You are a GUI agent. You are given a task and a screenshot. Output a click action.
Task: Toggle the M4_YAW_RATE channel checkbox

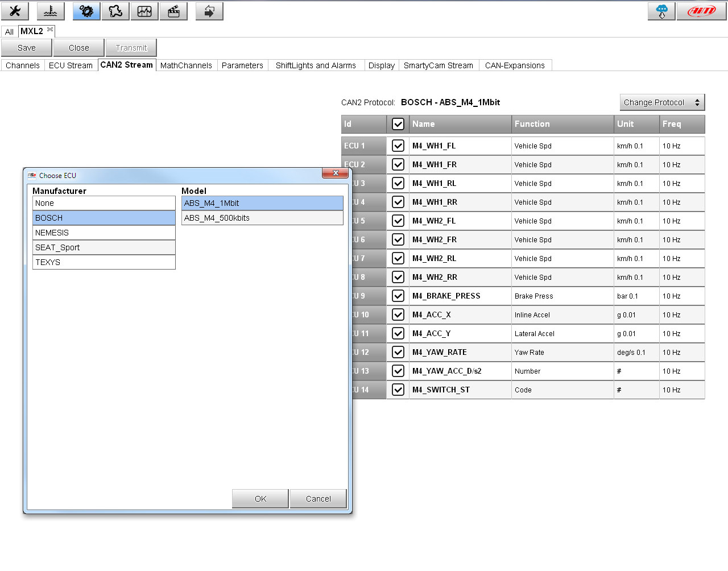tap(398, 352)
